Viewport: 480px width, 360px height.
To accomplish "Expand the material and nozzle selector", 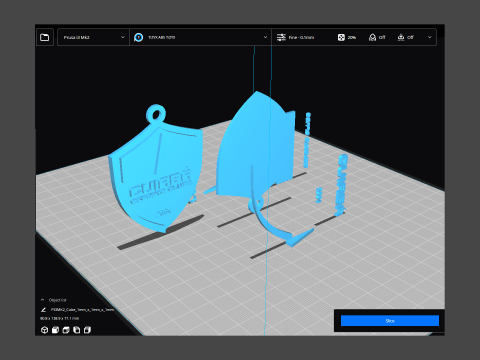I will (200, 37).
